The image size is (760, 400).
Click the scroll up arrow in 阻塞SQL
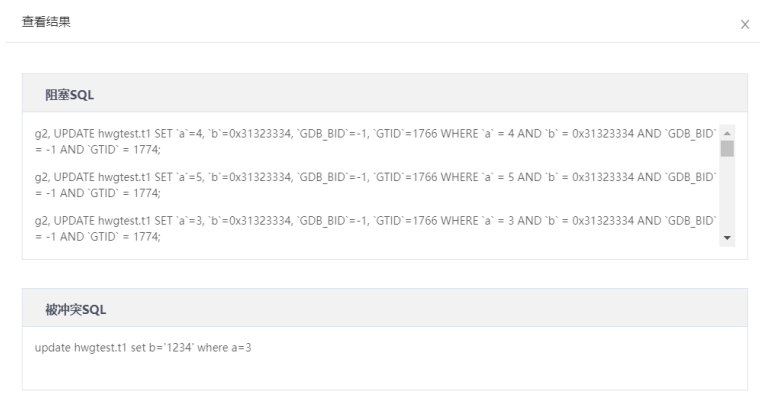[727, 132]
